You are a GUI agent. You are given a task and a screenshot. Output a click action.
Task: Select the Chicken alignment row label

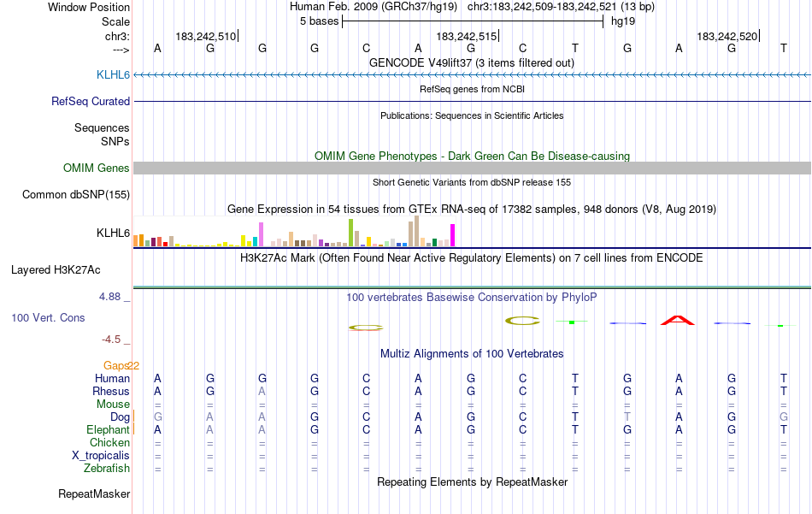tap(109, 442)
